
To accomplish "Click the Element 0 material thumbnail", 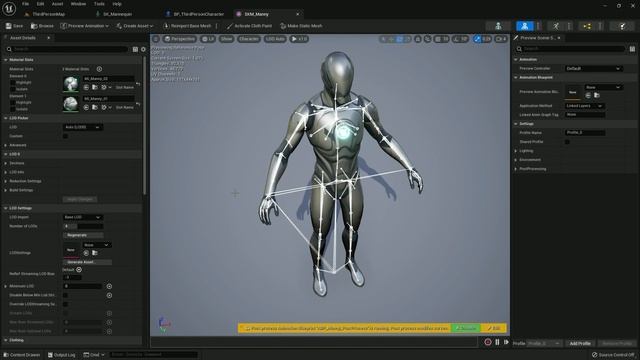I will [x=71, y=84].
